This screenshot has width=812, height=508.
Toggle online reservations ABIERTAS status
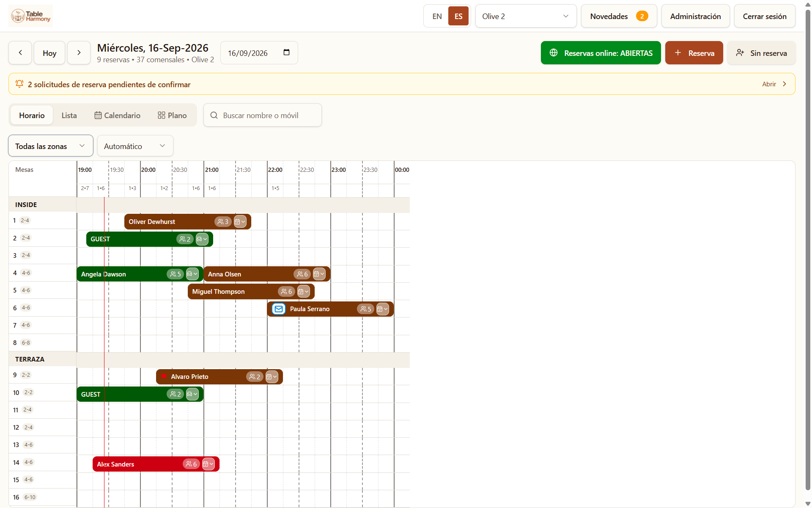(601, 53)
